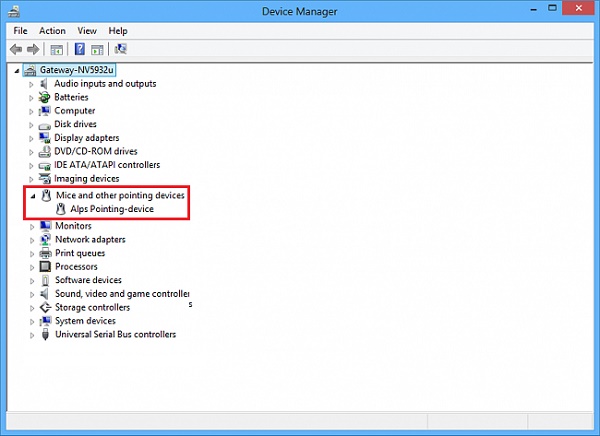Open the Action menu
Image resolution: width=600 pixels, height=436 pixels.
click(52, 31)
